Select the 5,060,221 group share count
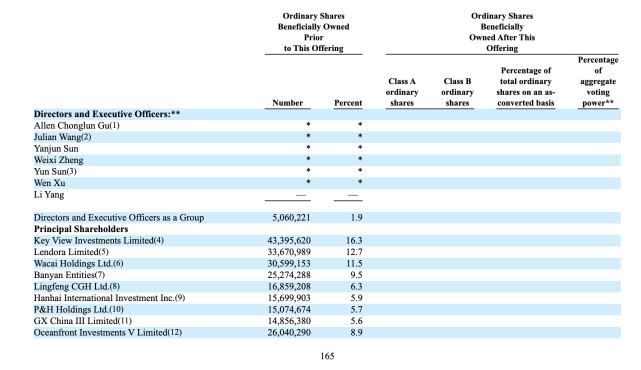The width and height of the screenshot is (641, 370). [x=291, y=218]
